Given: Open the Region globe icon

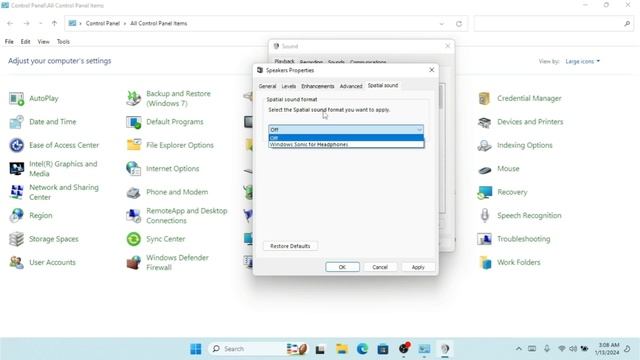Looking at the screenshot, I should (x=16, y=216).
